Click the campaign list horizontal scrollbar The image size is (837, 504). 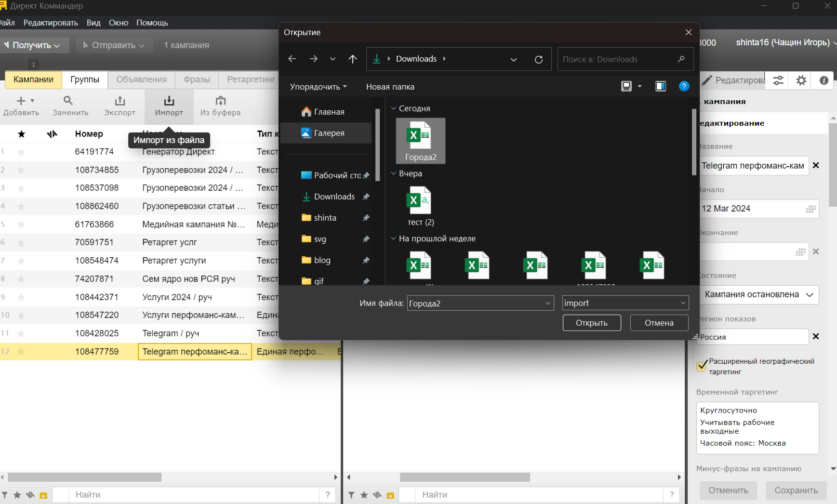[85, 477]
